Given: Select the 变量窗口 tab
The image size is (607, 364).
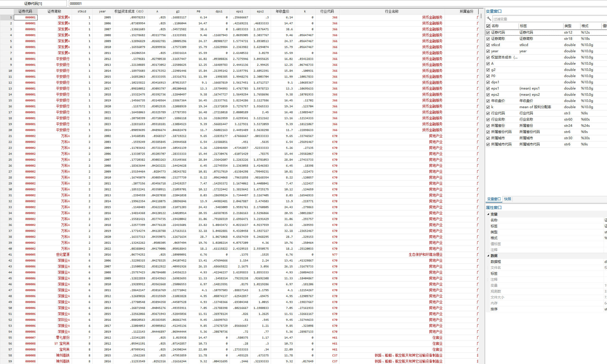Looking at the screenshot, I should (x=494, y=199).
